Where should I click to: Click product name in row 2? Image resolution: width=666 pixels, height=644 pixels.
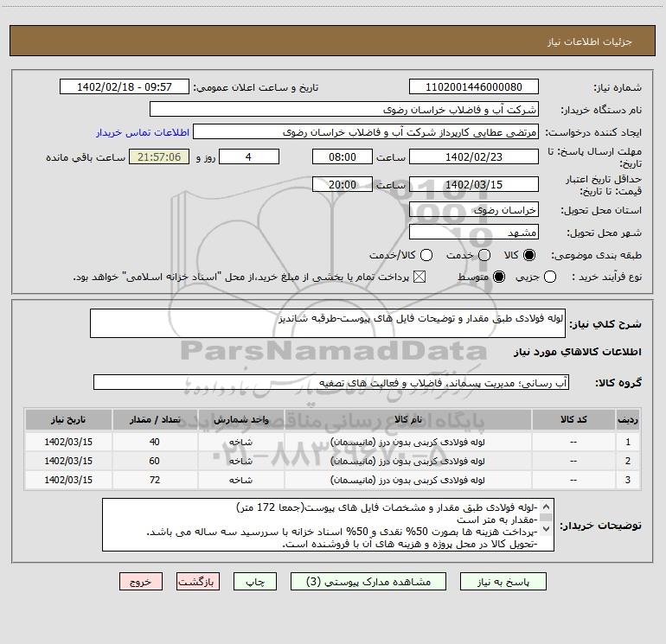[407, 461]
